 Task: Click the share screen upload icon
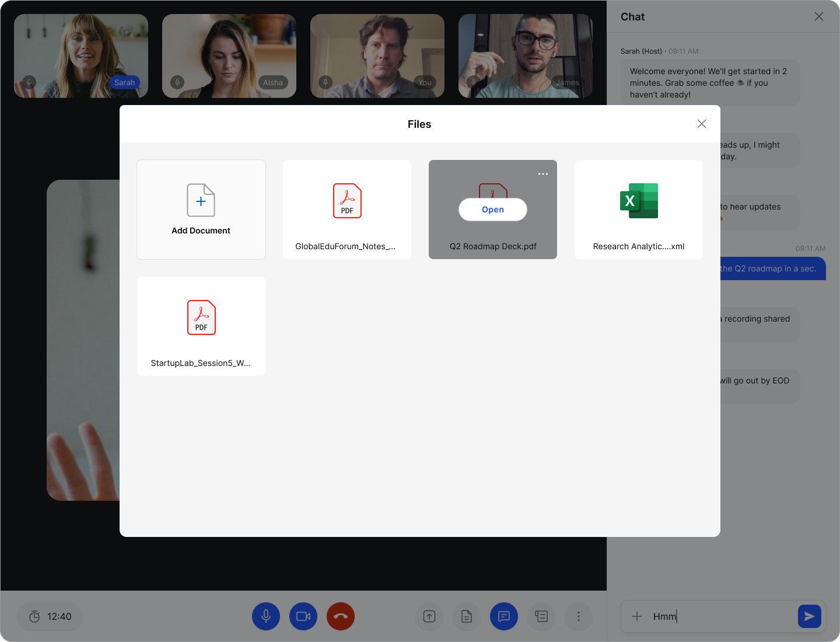[429, 616]
